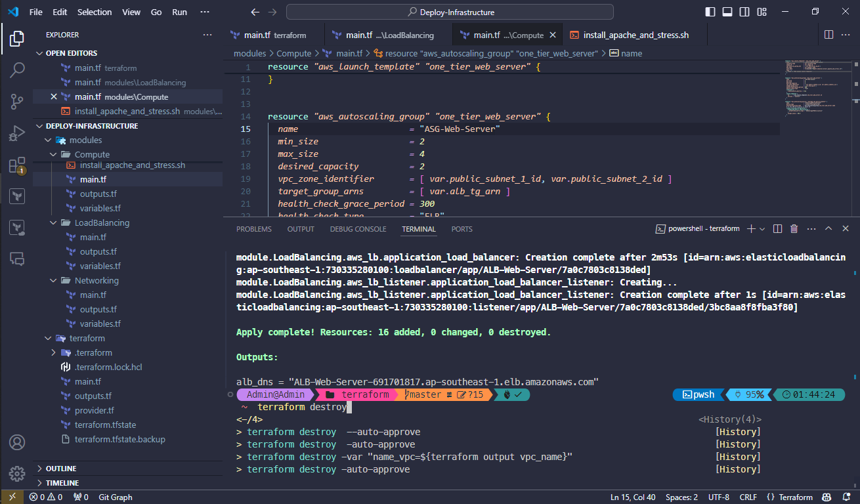Open provider.tf in explorer
860x504 pixels.
click(x=95, y=411)
